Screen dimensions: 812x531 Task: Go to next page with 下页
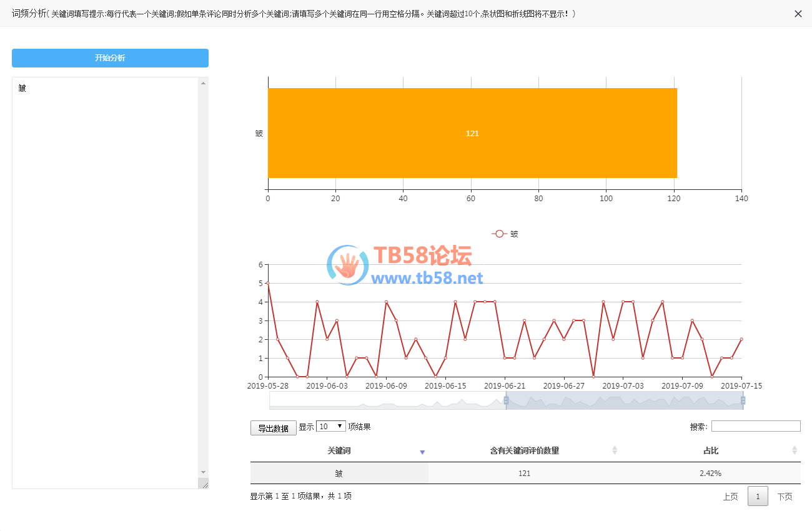point(785,497)
